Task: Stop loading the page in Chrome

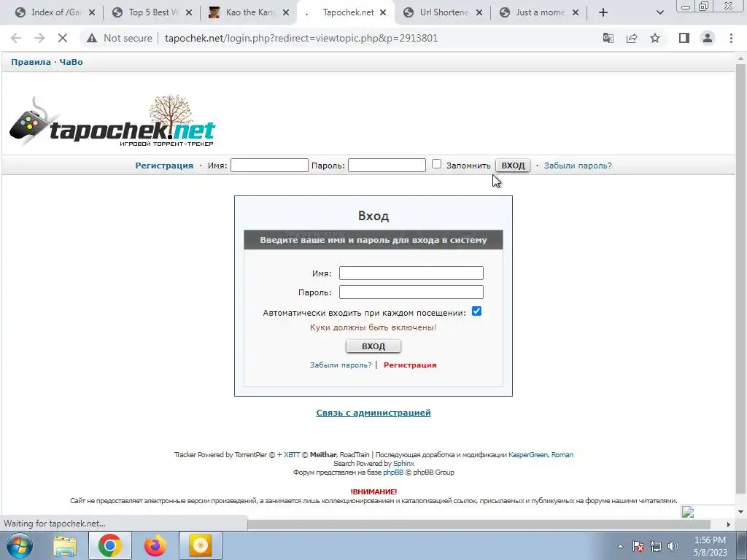Action: pyautogui.click(x=63, y=38)
